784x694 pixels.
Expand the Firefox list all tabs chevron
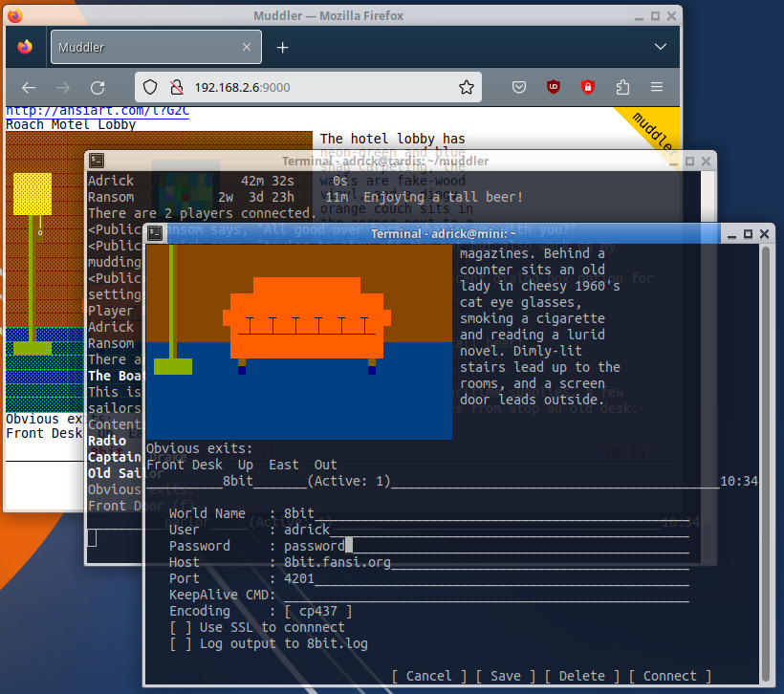pyautogui.click(x=661, y=47)
